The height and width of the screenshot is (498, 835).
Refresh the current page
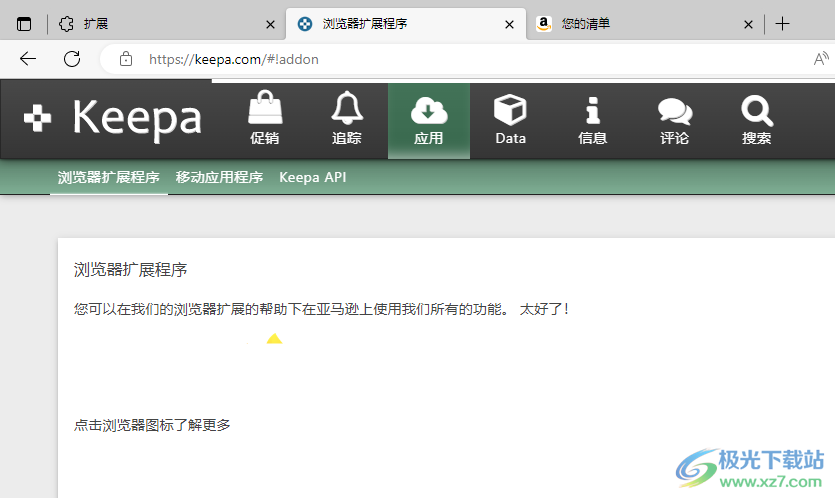[72, 59]
